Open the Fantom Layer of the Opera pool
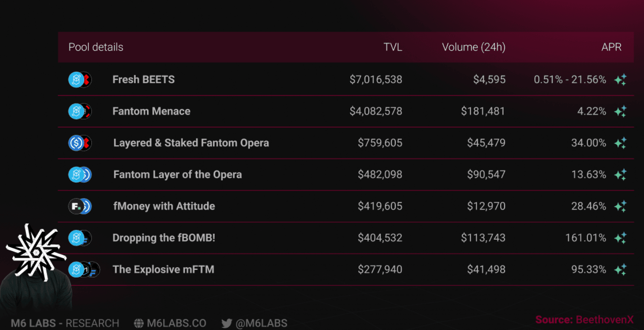 tap(177, 174)
